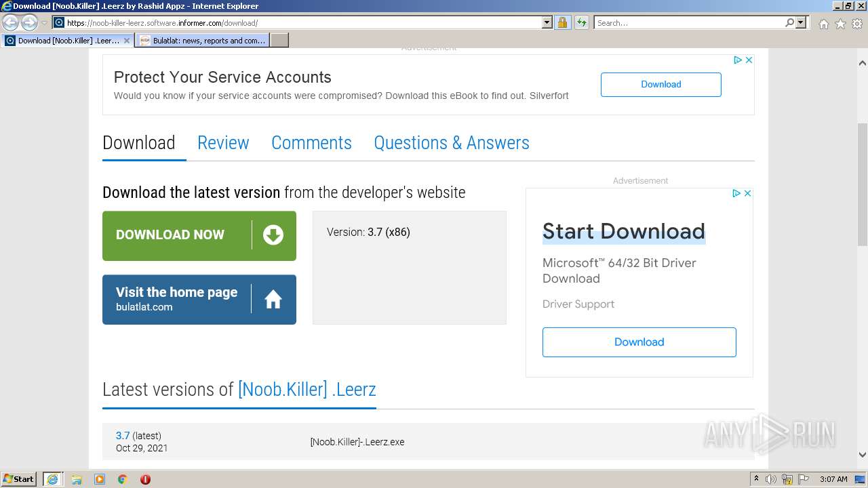The width and height of the screenshot is (868, 488).
Task: Click the browser Forward arrow
Action: [x=29, y=23]
